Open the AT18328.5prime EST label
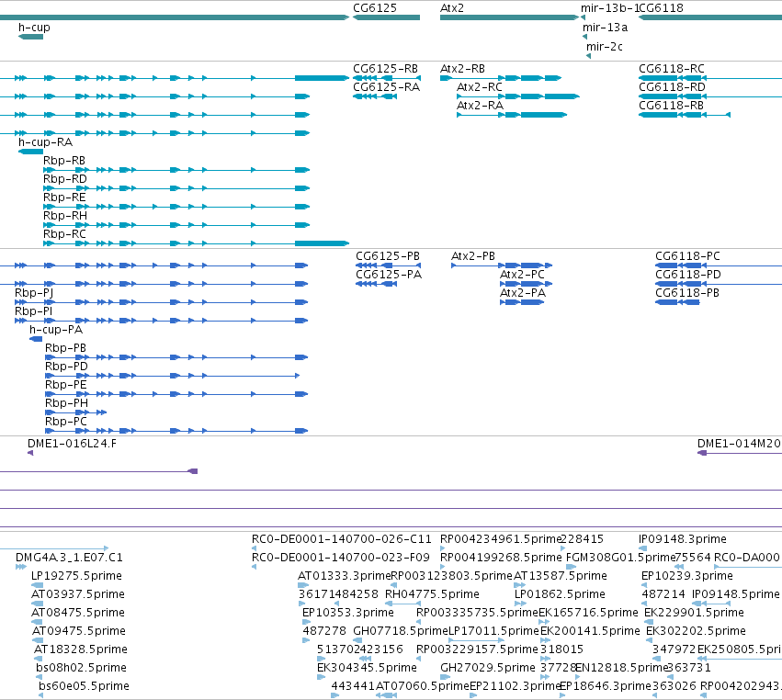This screenshot has height=700, width=782. pos(81,649)
